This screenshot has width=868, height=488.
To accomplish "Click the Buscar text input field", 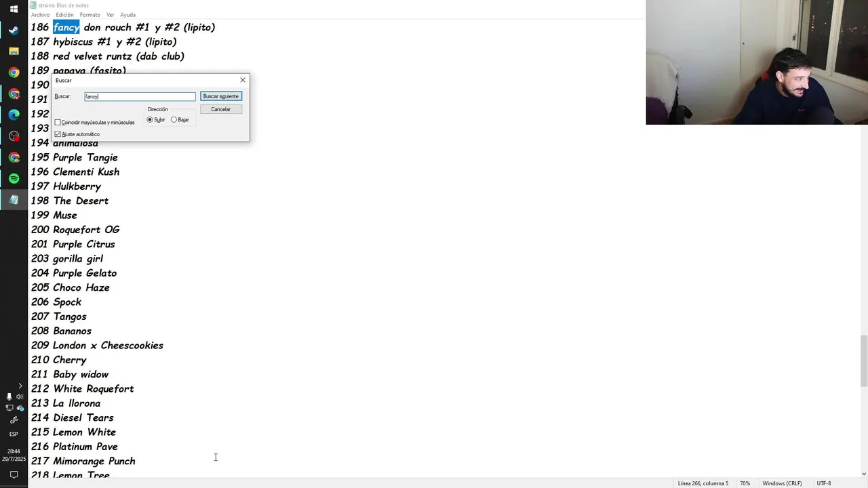I will 140,96.
